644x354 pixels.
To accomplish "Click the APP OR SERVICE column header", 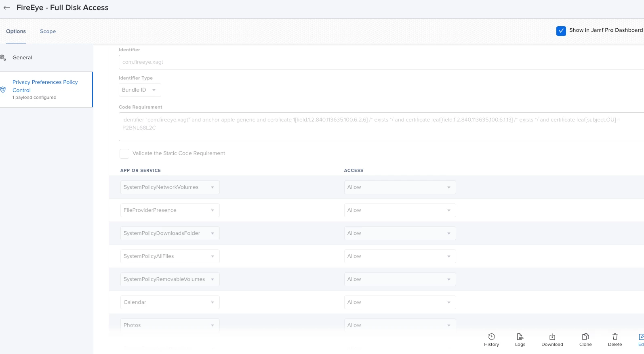I will [x=141, y=170].
